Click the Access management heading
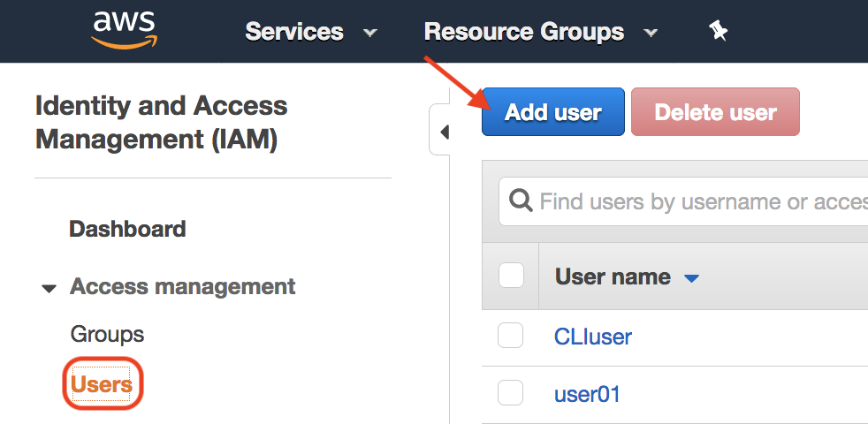This screenshot has height=424, width=868. (x=183, y=286)
